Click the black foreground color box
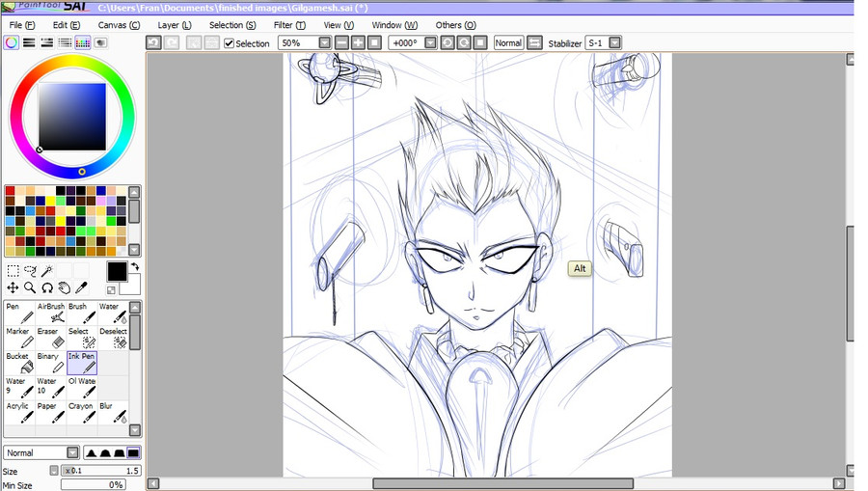868x491 pixels. 117,272
